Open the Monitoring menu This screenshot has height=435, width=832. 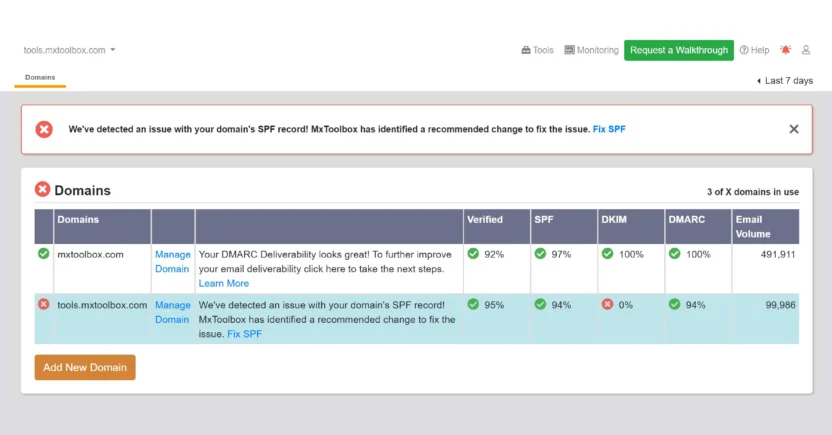coord(591,50)
